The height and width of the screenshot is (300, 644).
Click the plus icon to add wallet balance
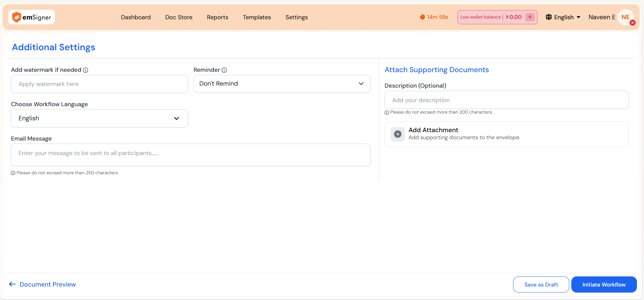[530, 17]
